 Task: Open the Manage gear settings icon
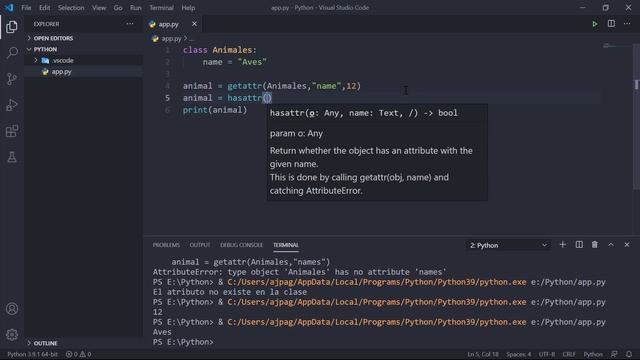tap(12, 335)
